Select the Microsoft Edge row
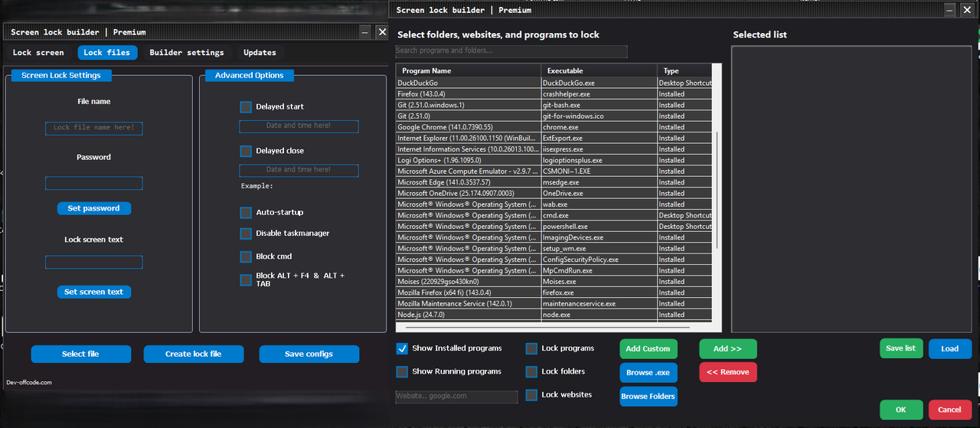Screen dimensions: 980x428 point(554,182)
